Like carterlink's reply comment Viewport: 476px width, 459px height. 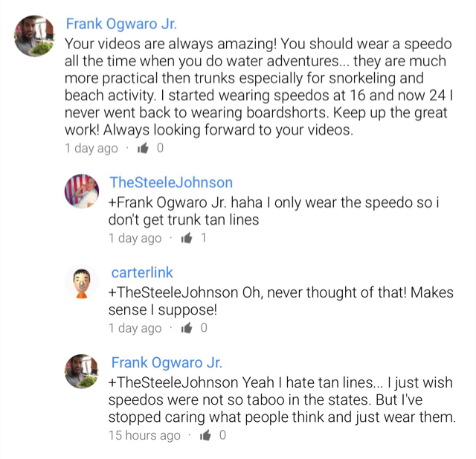click(187, 328)
